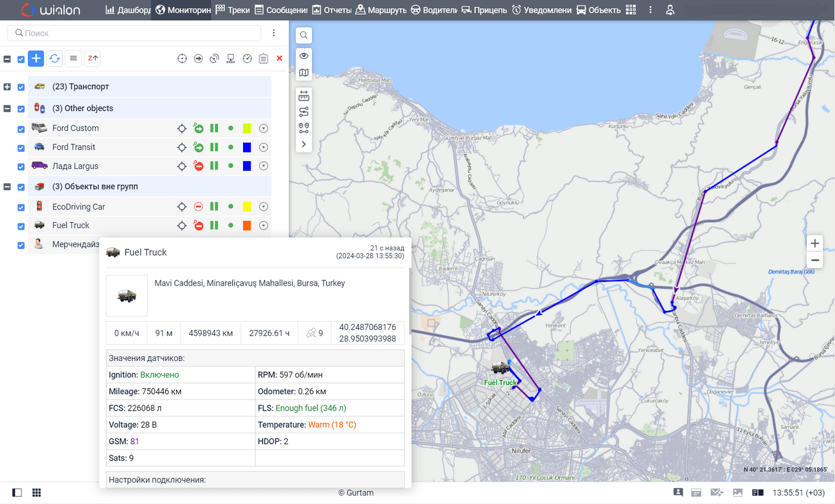Uncheck the Ford Transit checkbox
This screenshot has height=504, width=835.
click(21, 148)
